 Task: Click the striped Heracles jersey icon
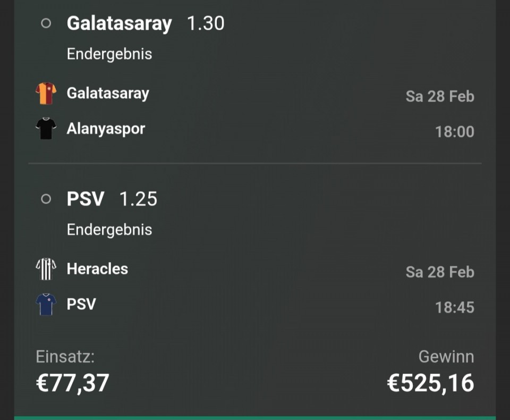(46, 269)
